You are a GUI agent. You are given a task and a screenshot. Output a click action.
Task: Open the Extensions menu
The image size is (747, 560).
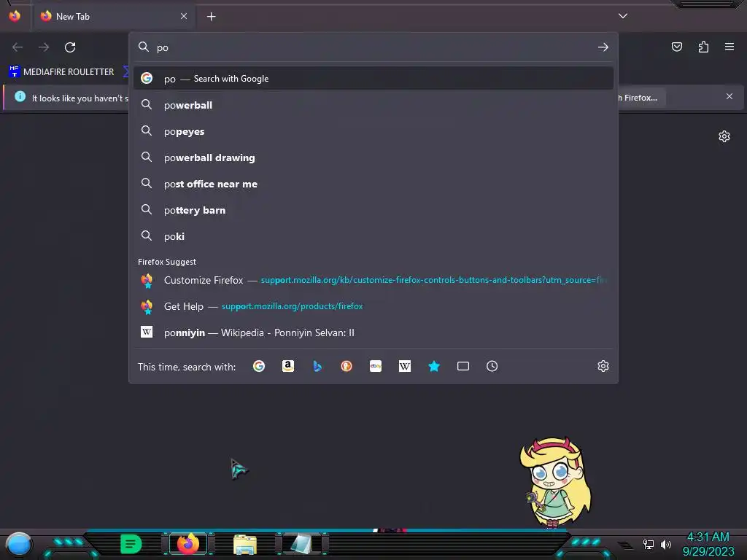point(703,47)
